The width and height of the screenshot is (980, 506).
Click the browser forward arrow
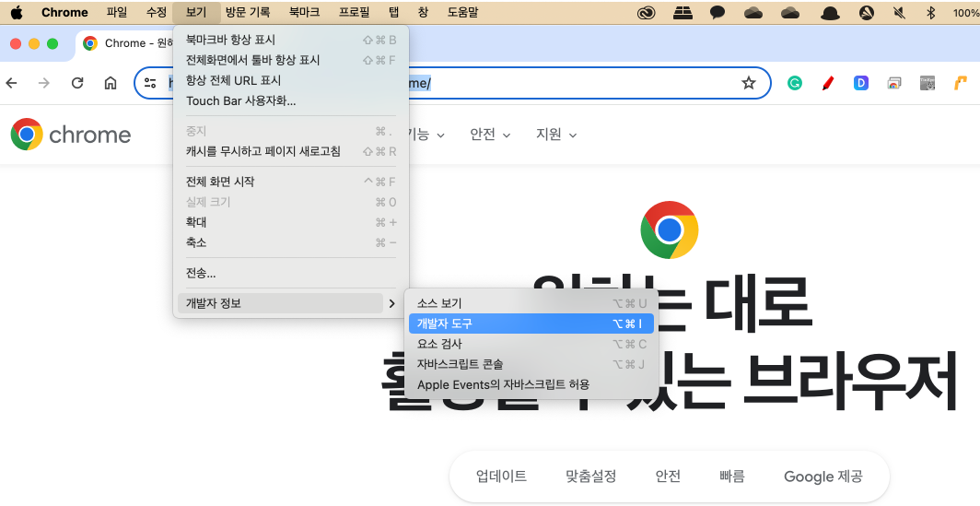tap(44, 83)
